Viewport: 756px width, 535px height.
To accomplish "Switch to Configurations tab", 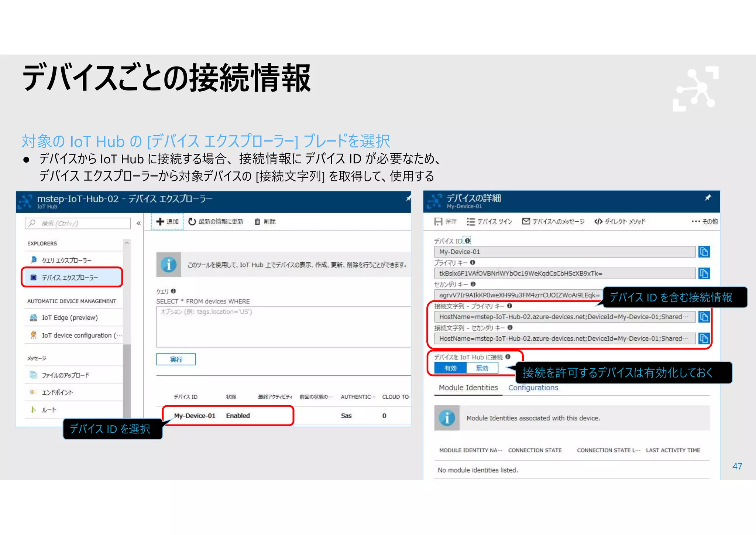I will (x=533, y=388).
